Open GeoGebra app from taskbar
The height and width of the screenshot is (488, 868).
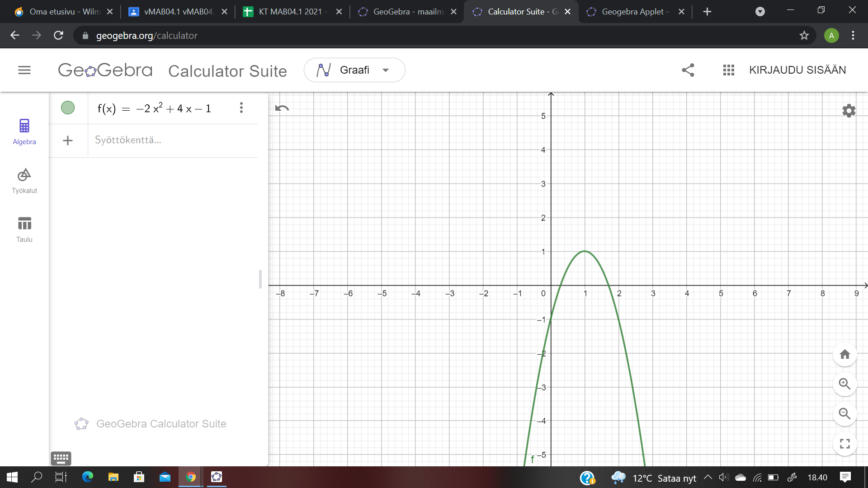click(217, 477)
